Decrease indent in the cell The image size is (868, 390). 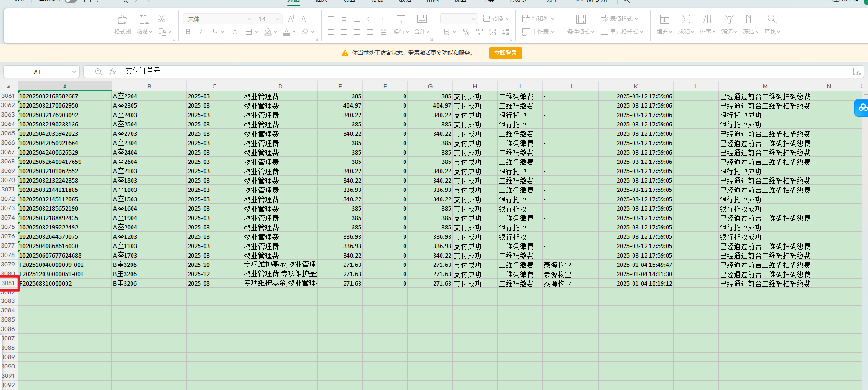tap(370, 19)
